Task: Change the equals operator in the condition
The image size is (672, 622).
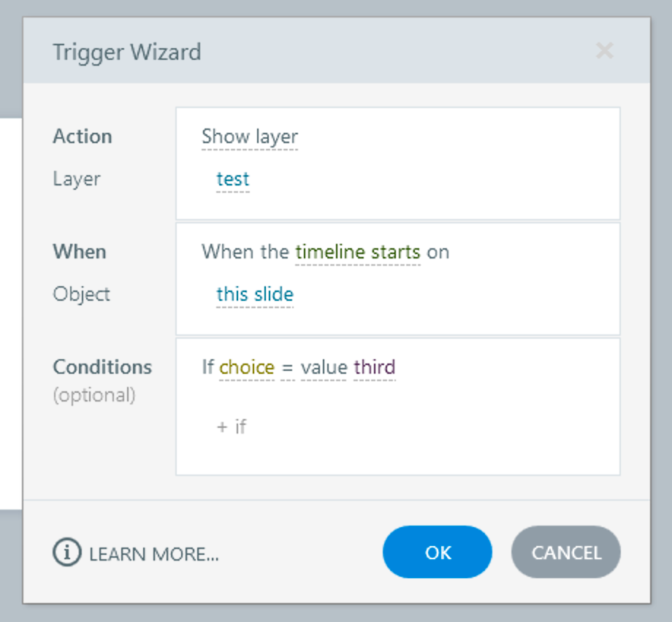Action: (287, 367)
